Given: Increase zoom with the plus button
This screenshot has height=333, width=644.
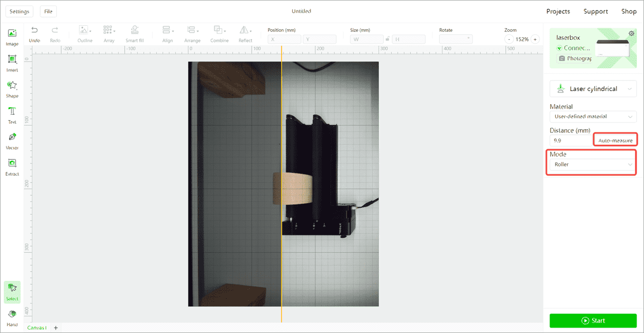Looking at the screenshot, I should pyautogui.click(x=535, y=39).
